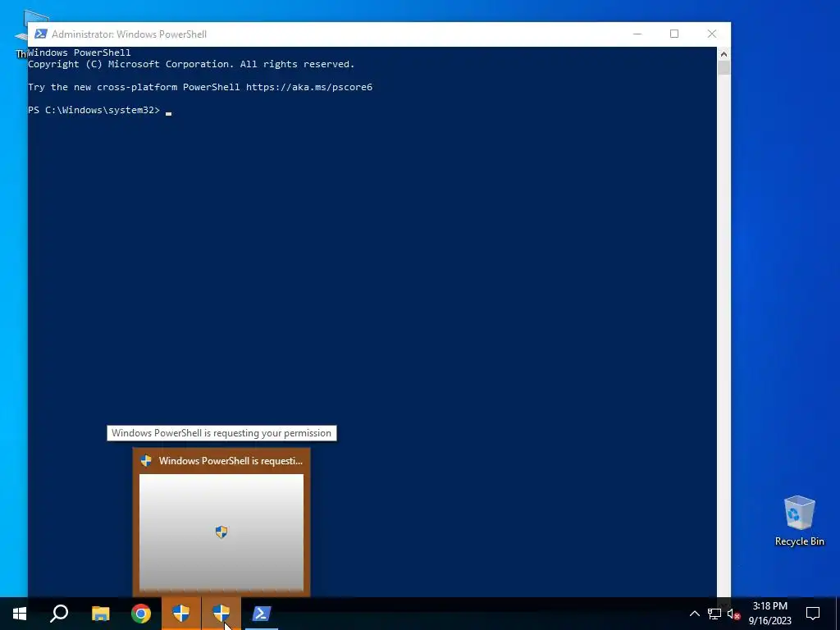The height and width of the screenshot is (630, 840).
Task: Open Action Center notifications icon
Action: pyautogui.click(x=813, y=614)
